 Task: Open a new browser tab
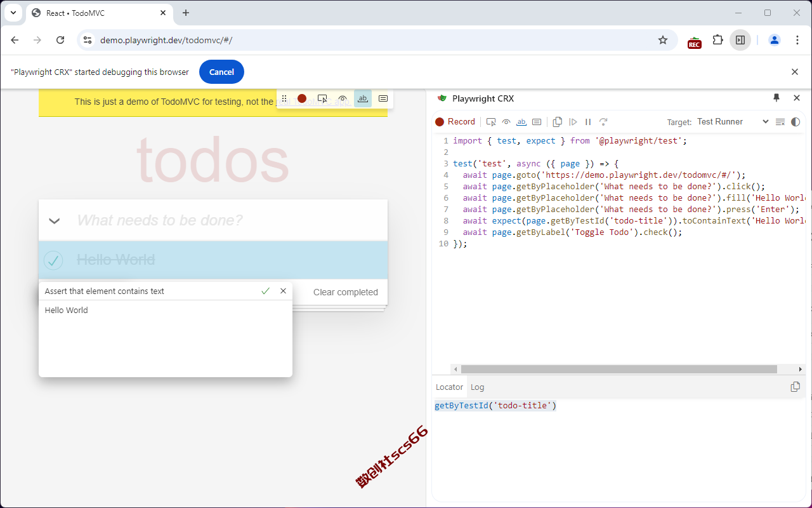pyautogui.click(x=185, y=13)
